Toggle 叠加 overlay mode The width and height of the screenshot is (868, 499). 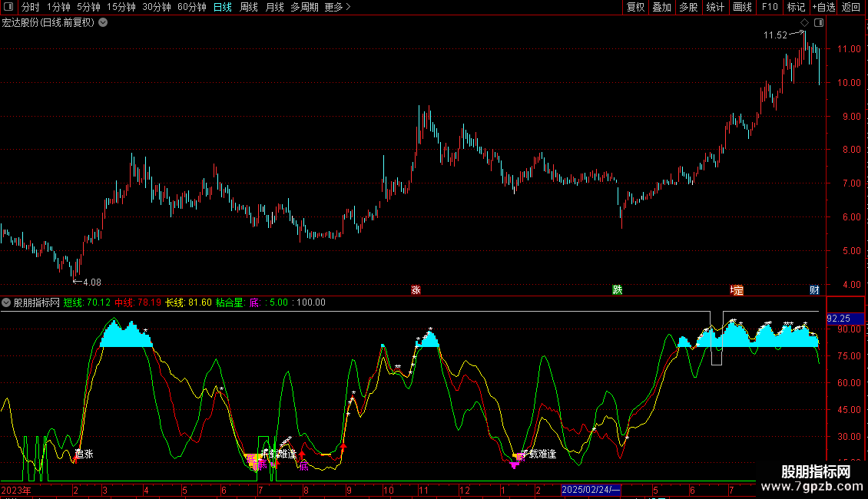tap(661, 7)
